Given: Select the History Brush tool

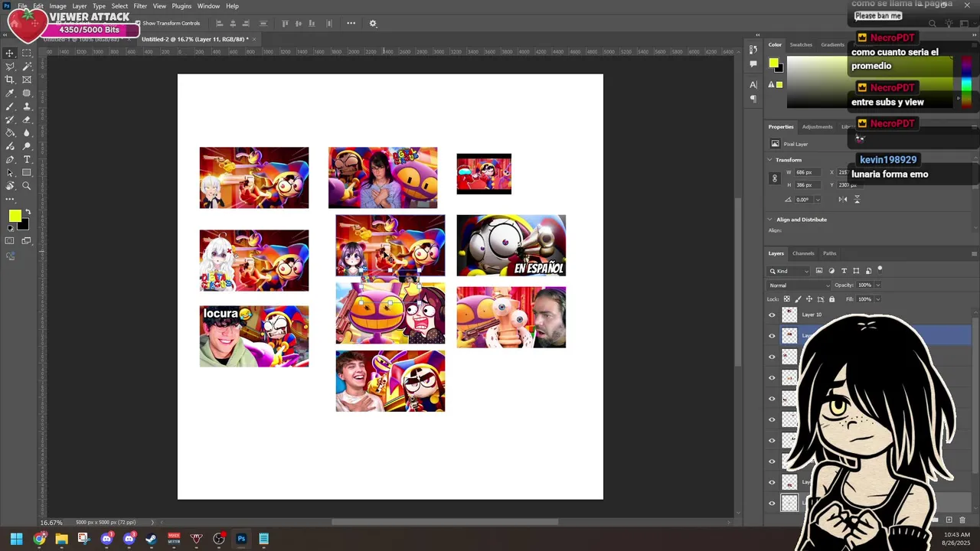Looking at the screenshot, I should click(x=10, y=119).
